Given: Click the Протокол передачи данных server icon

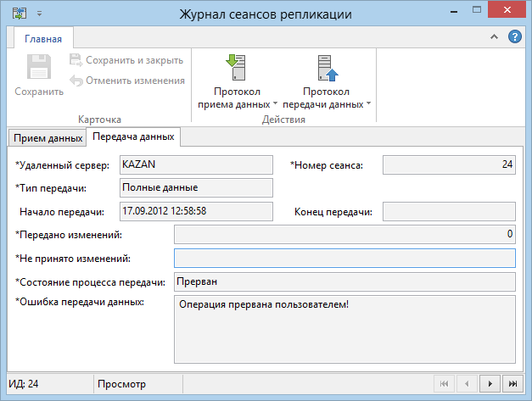Looking at the screenshot, I should (328, 68).
